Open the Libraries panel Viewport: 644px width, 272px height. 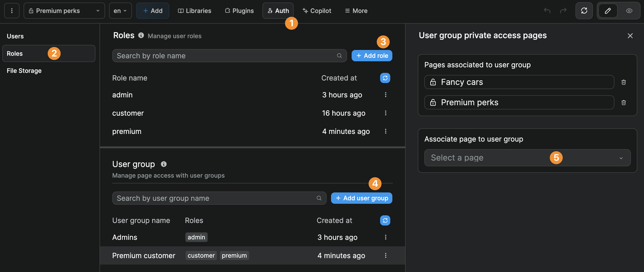(194, 10)
